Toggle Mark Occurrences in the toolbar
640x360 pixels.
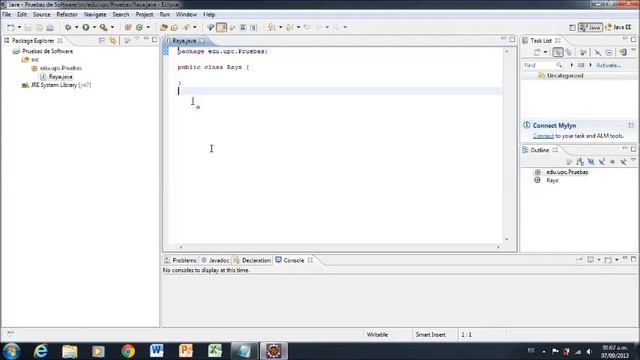(x=221, y=27)
